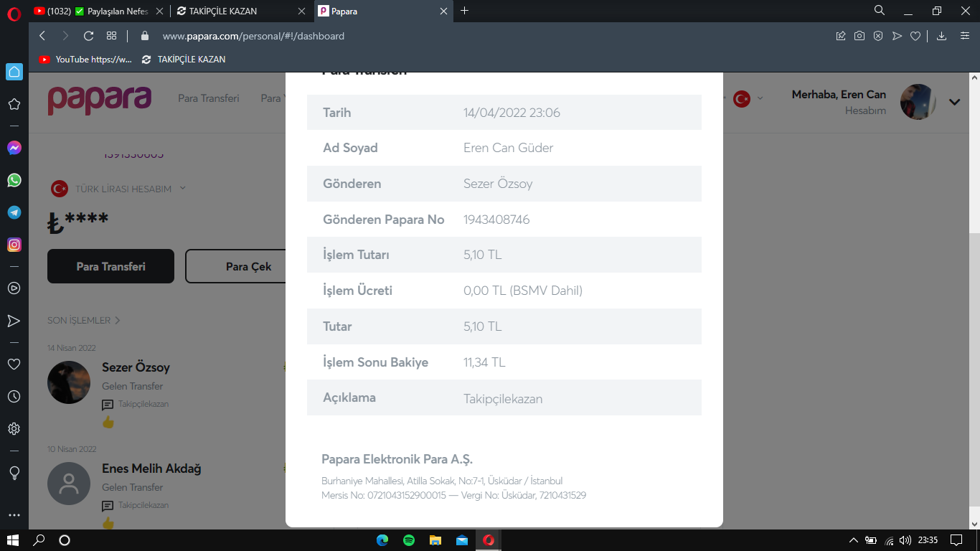Select sender number 1943408746
This screenshot has width=980, height=551.
coord(496,220)
